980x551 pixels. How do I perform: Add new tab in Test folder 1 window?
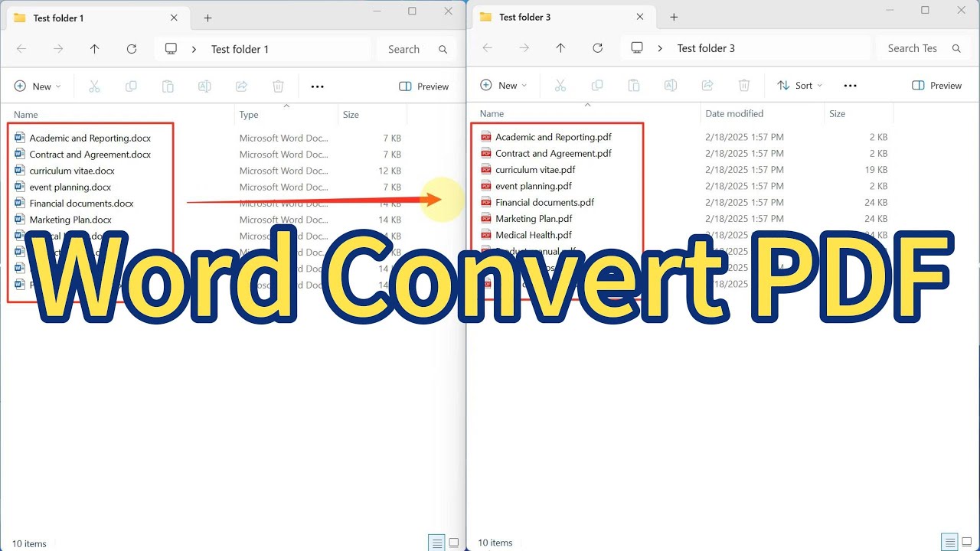tap(207, 18)
